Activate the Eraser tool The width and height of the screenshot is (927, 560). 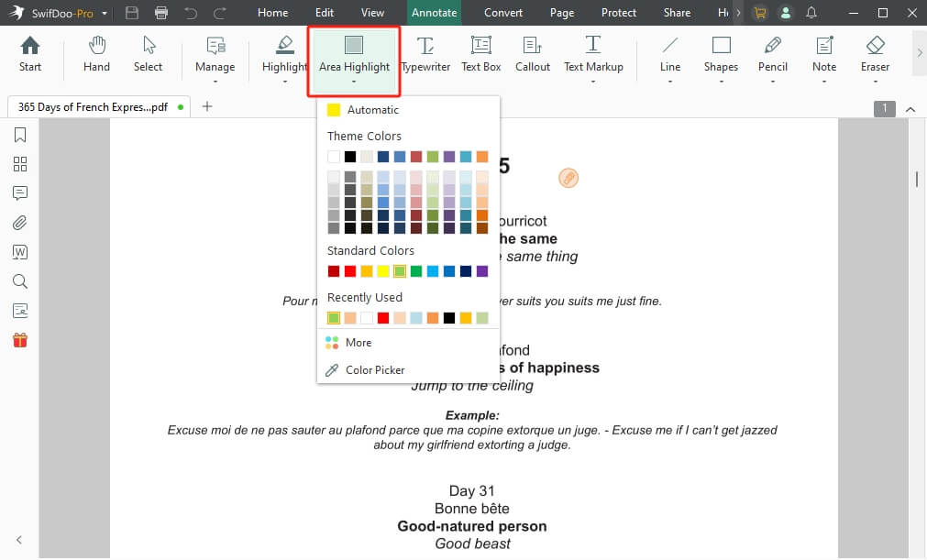[875, 53]
